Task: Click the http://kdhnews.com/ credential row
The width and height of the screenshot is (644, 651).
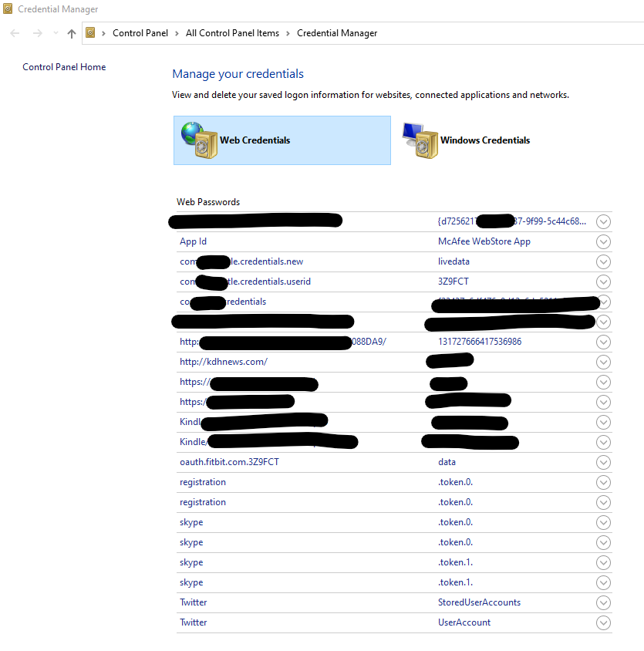Action: (x=394, y=362)
